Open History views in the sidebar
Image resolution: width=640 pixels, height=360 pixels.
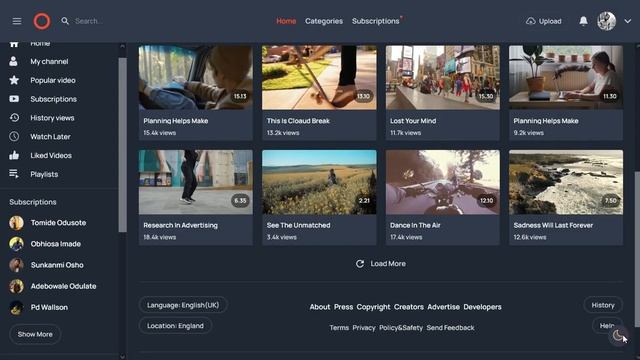(52, 118)
